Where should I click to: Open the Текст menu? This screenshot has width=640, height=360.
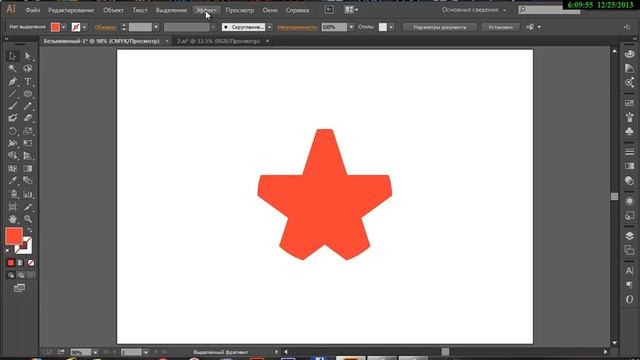tap(140, 10)
